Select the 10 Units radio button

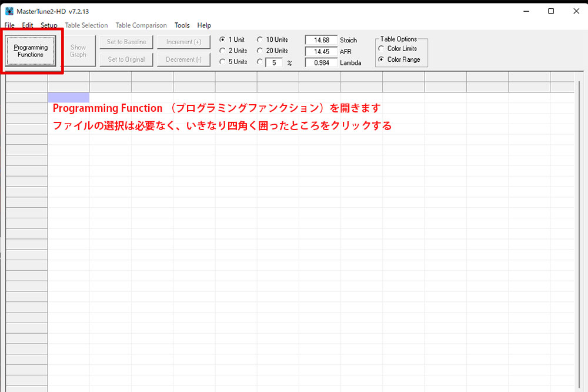tap(260, 40)
